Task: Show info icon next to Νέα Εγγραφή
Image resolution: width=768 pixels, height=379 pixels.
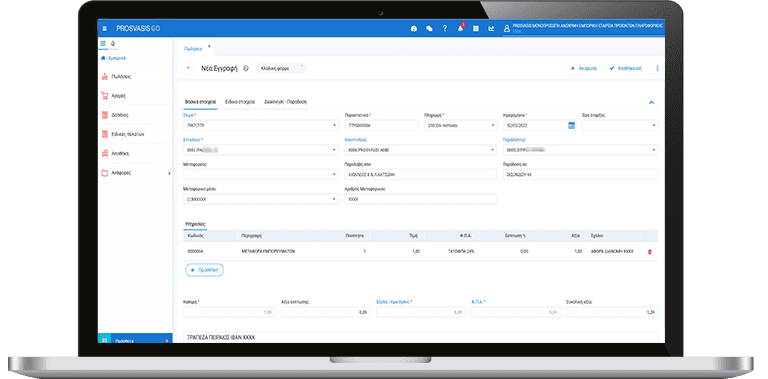Action: pyautogui.click(x=246, y=69)
